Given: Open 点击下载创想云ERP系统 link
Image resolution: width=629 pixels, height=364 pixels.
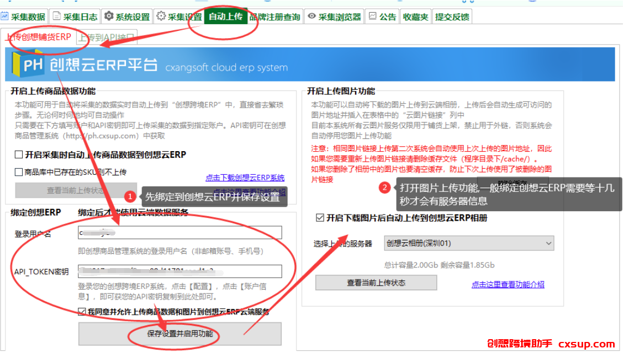Looking at the screenshot, I should [x=245, y=178].
